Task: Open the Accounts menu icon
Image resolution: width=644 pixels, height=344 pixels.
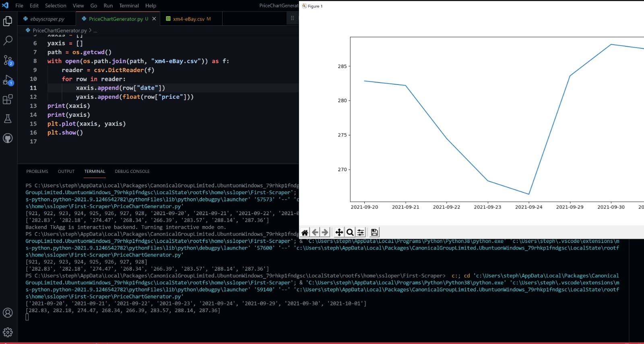Action: (x=8, y=313)
